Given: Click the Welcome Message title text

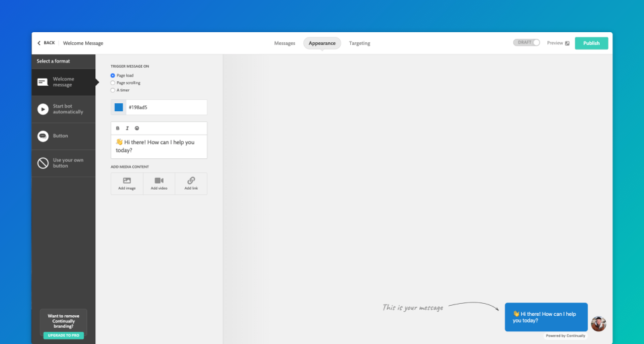Looking at the screenshot, I should (83, 43).
